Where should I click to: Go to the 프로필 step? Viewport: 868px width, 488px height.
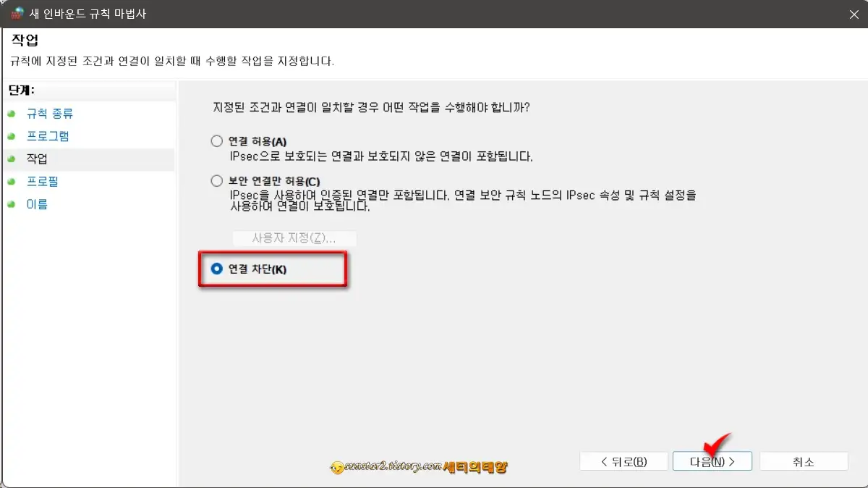(43, 181)
